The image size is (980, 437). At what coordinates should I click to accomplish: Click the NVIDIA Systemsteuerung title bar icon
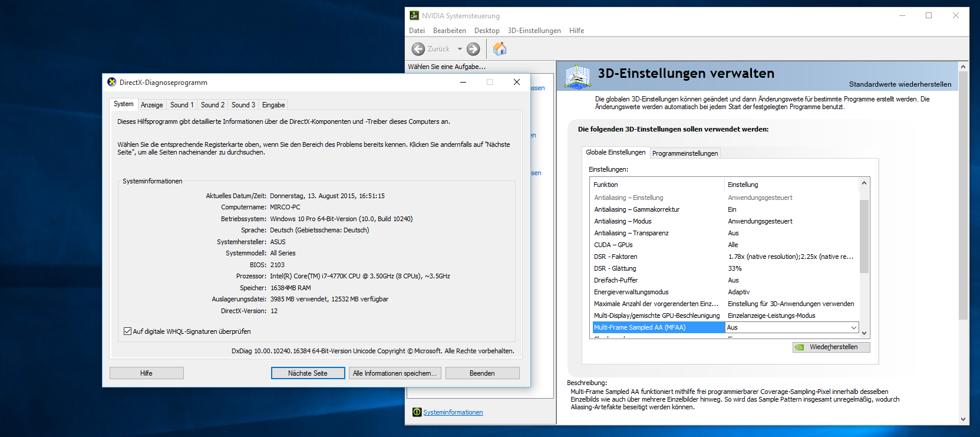click(414, 15)
